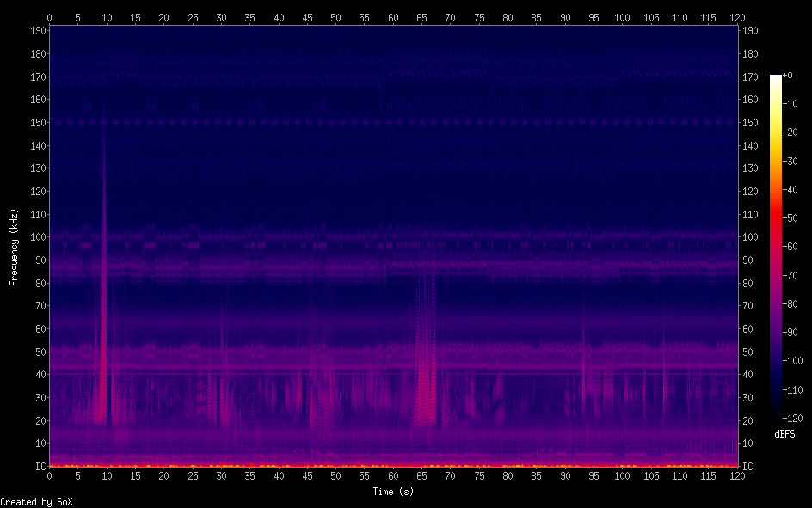Image resolution: width=812 pixels, height=508 pixels.
Task: Click the tall bright spike near 10 seconds
Action: [104, 344]
